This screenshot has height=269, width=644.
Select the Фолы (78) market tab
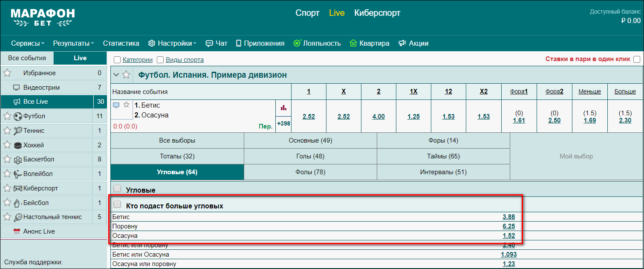coord(310,172)
